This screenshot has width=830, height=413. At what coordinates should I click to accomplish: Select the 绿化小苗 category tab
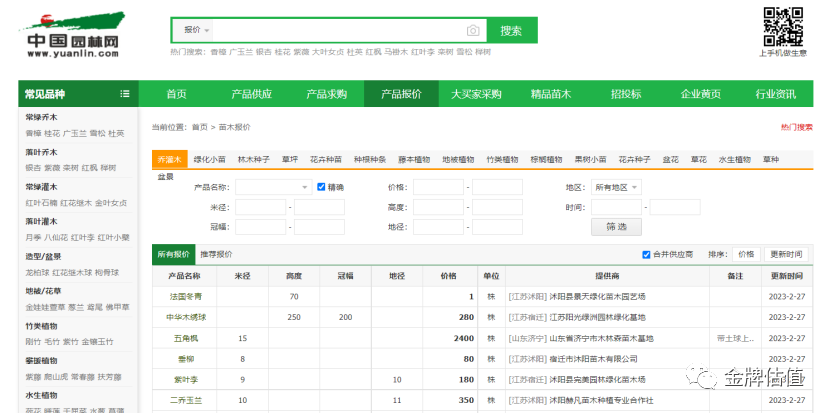210,159
